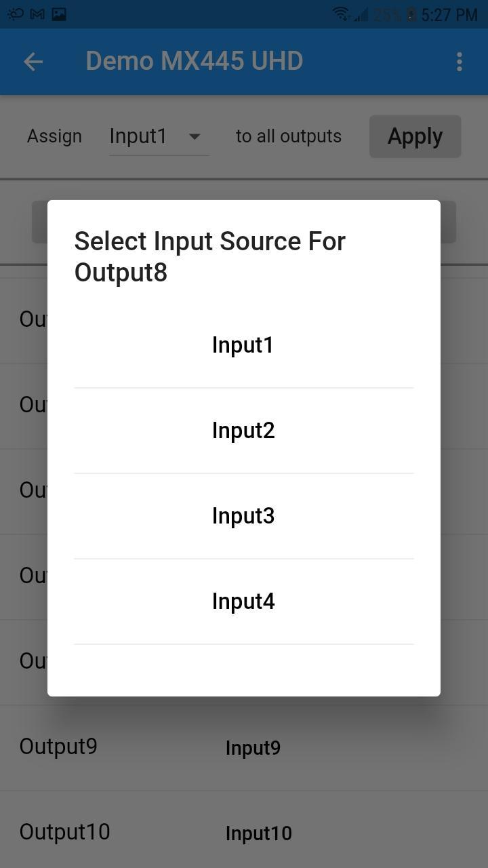Tap the image notification icon
Screen dimensions: 488x868
point(59,14)
